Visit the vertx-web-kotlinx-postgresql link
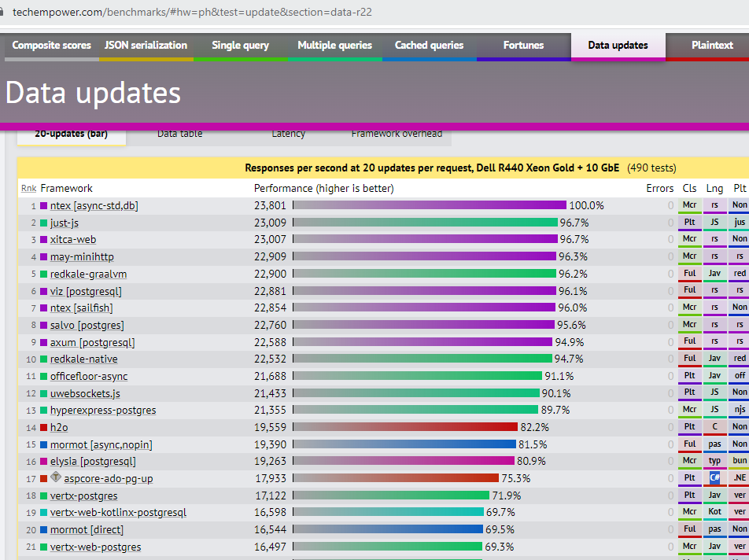Screen dimensions: 749x560 pyautogui.click(x=119, y=512)
